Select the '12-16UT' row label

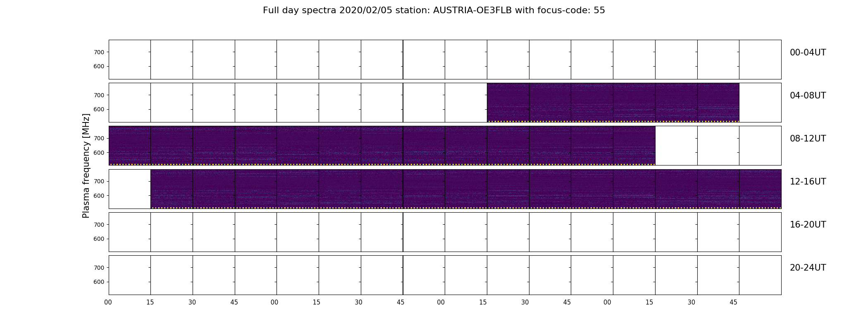(808, 182)
